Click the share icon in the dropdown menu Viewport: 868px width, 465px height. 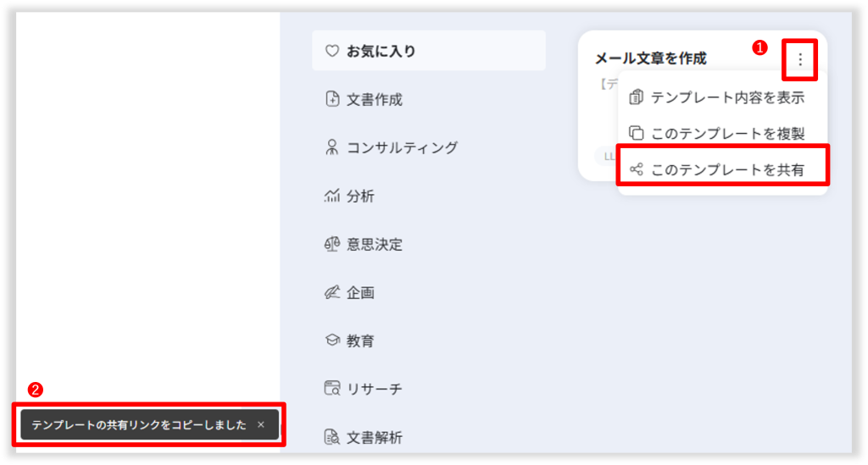(x=636, y=169)
